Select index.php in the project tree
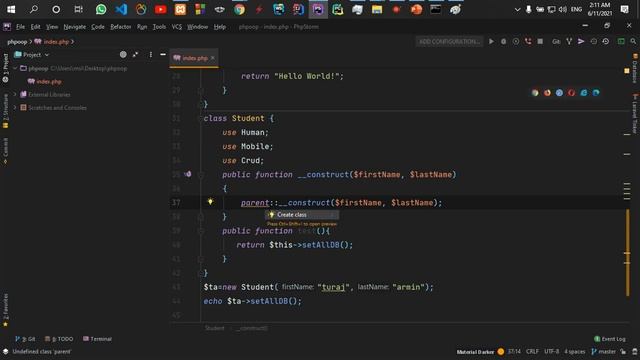The image size is (640, 360). click(45, 82)
